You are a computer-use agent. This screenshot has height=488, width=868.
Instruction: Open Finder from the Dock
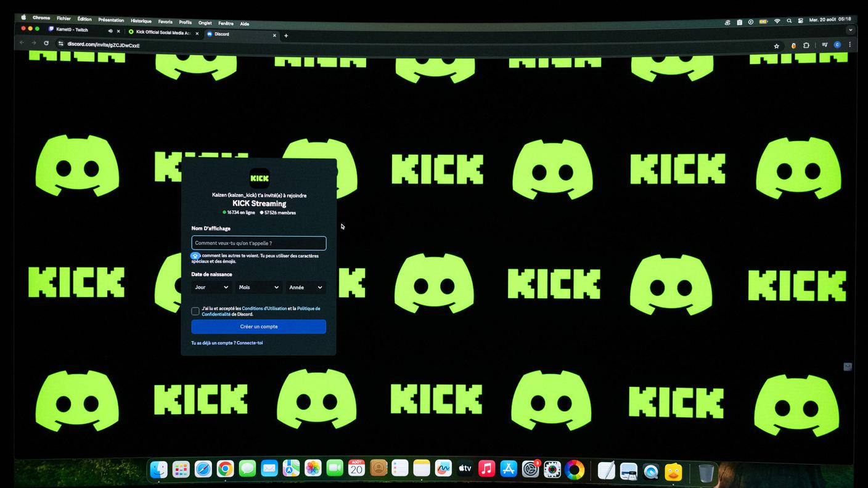tap(159, 470)
